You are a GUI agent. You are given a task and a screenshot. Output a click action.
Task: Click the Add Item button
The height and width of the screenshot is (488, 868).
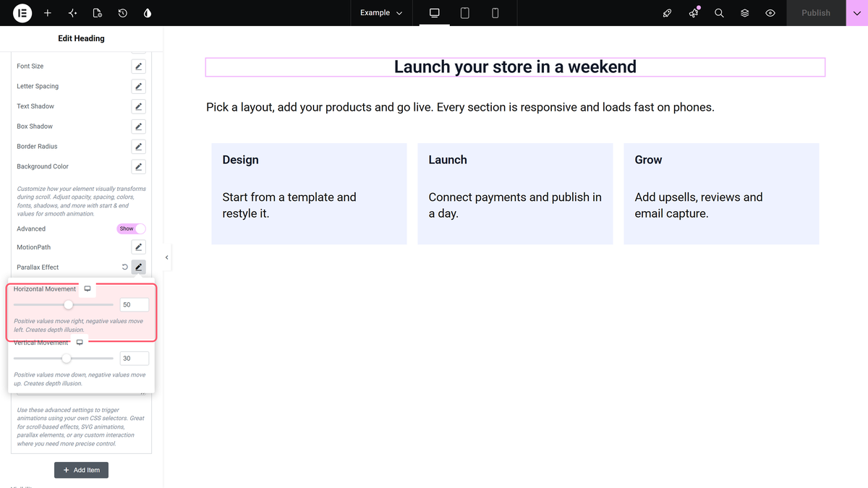(82, 470)
